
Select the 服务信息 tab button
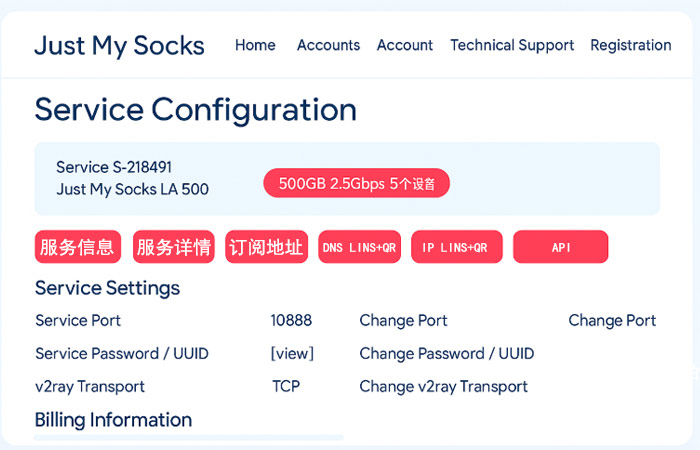click(x=78, y=247)
